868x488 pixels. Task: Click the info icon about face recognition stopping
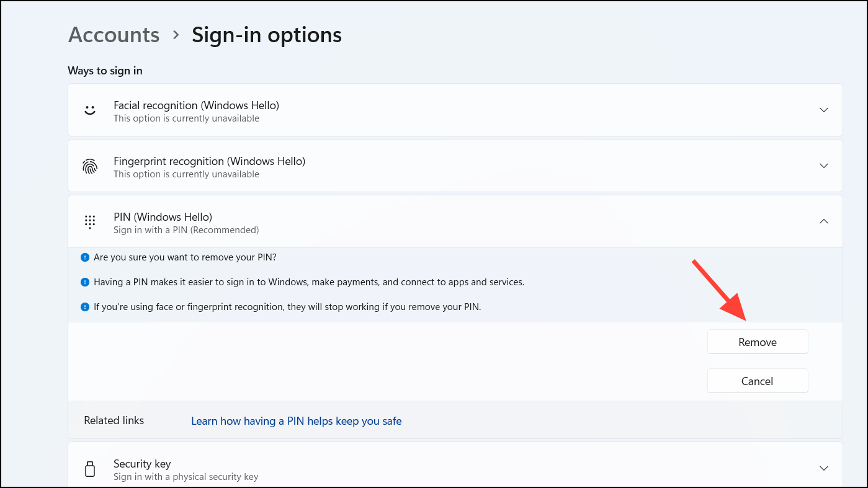coord(85,306)
